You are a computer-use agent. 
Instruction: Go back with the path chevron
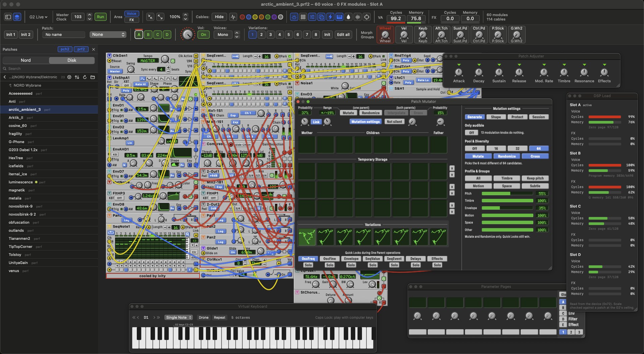5,77
